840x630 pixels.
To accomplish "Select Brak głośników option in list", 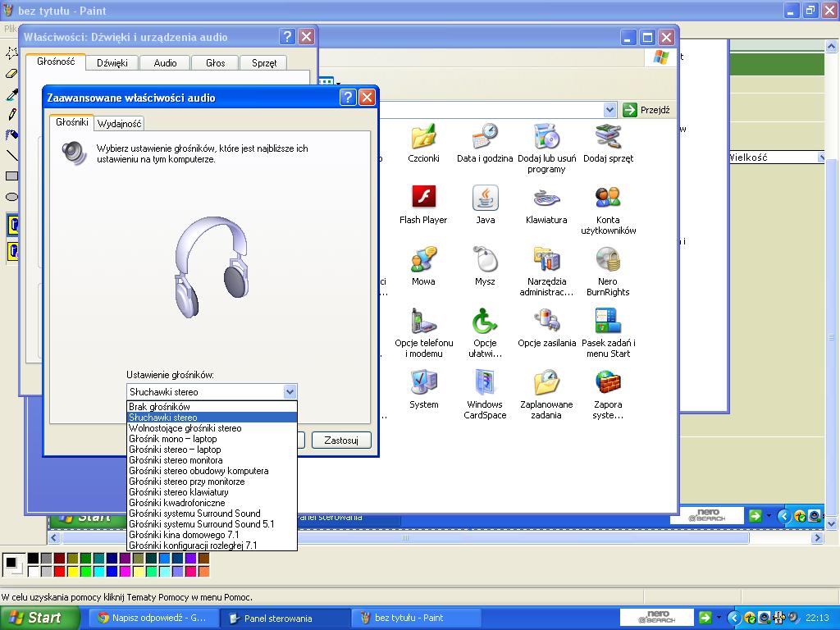I will point(159,407).
